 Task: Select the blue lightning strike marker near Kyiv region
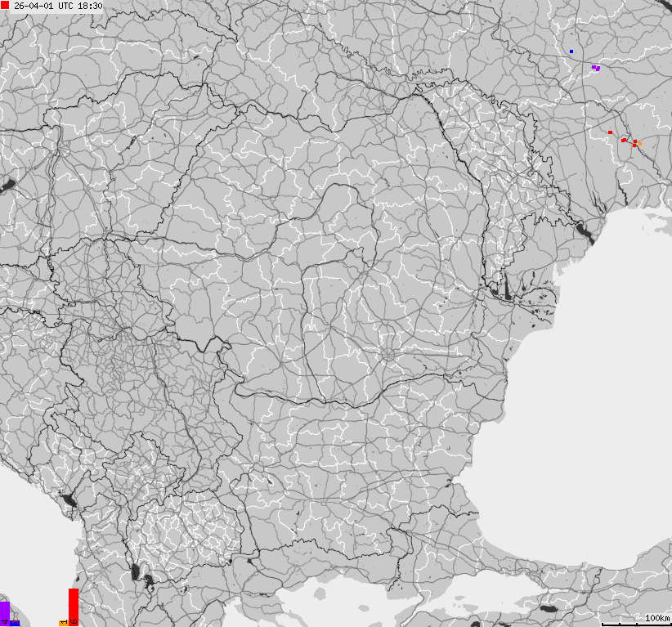[571, 51]
